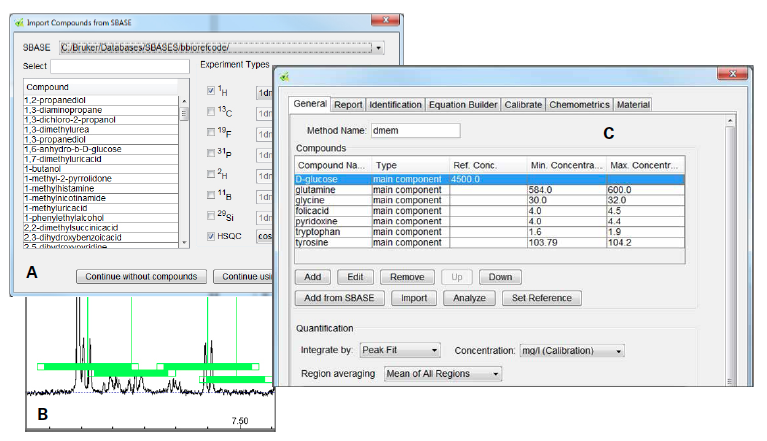Click the compound list scrollbar down arrow
The width and height of the screenshot is (767, 441).
tap(184, 243)
